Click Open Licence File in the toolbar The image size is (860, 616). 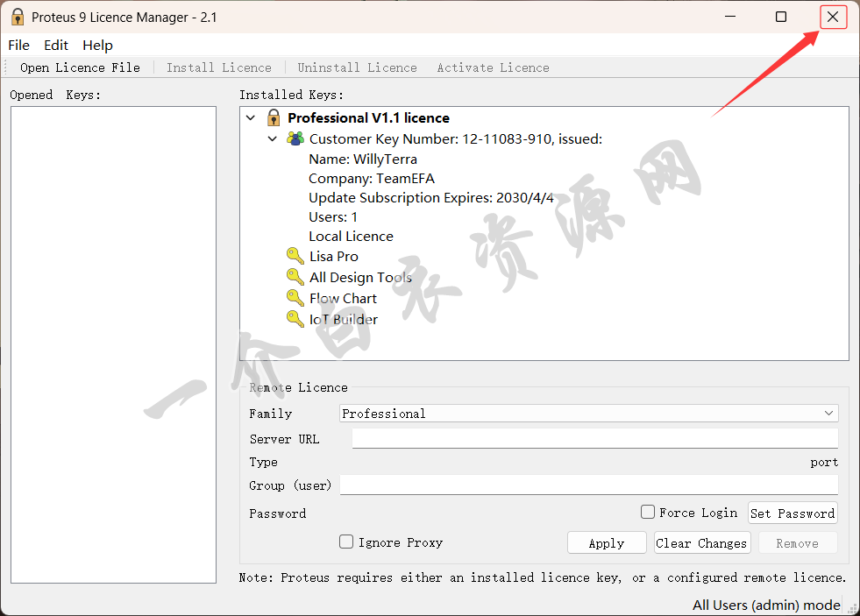pyautogui.click(x=80, y=67)
